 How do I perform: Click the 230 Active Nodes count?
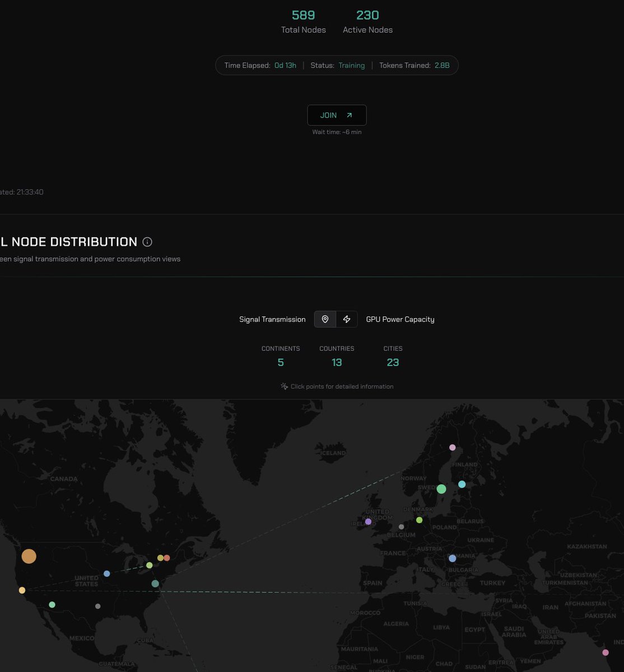[367, 15]
